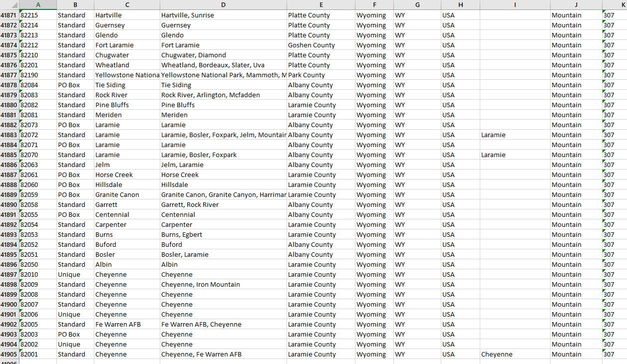The height and width of the screenshot is (364, 627).
Task: Select the Goshen County cell
Action: pos(322,45)
